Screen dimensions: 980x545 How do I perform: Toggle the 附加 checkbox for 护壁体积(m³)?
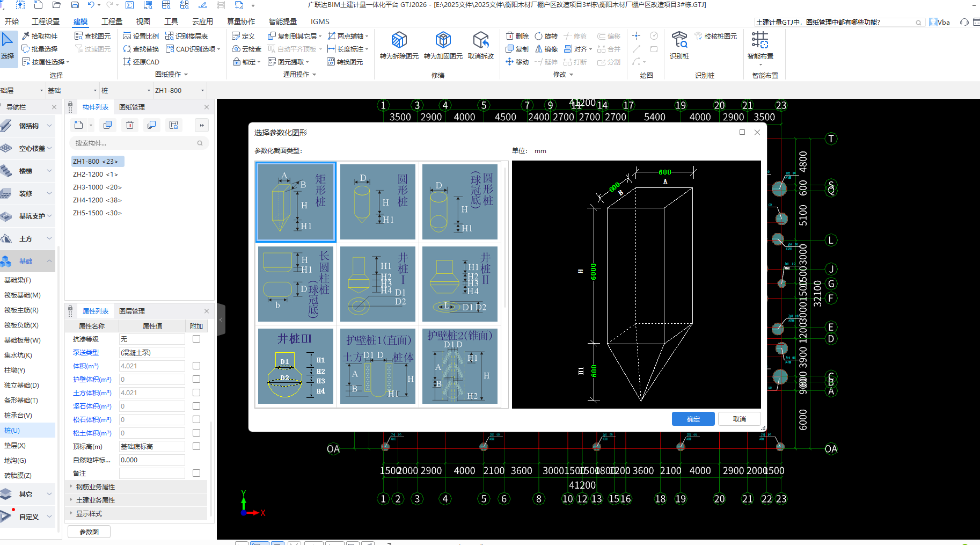click(x=196, y=379)
